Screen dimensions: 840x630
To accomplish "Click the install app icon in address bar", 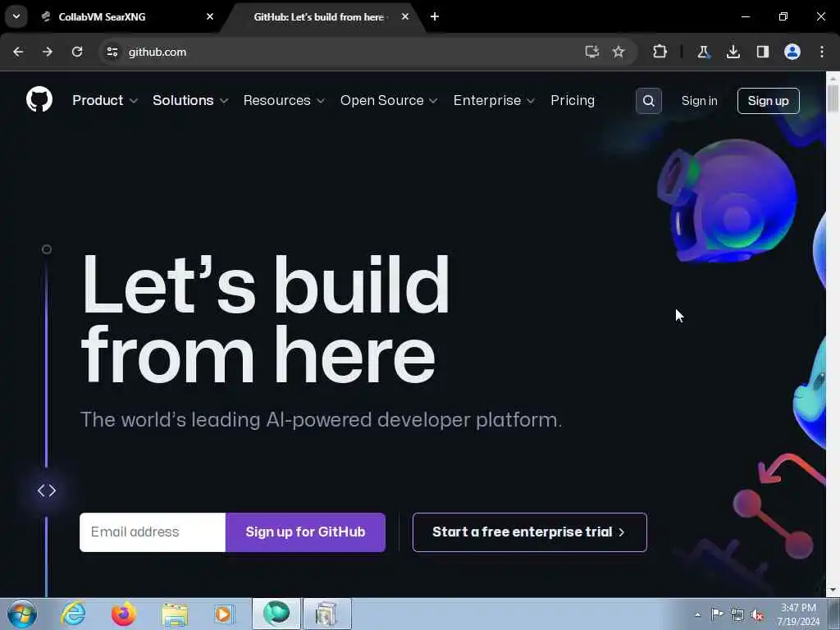I will pos(591,52).
